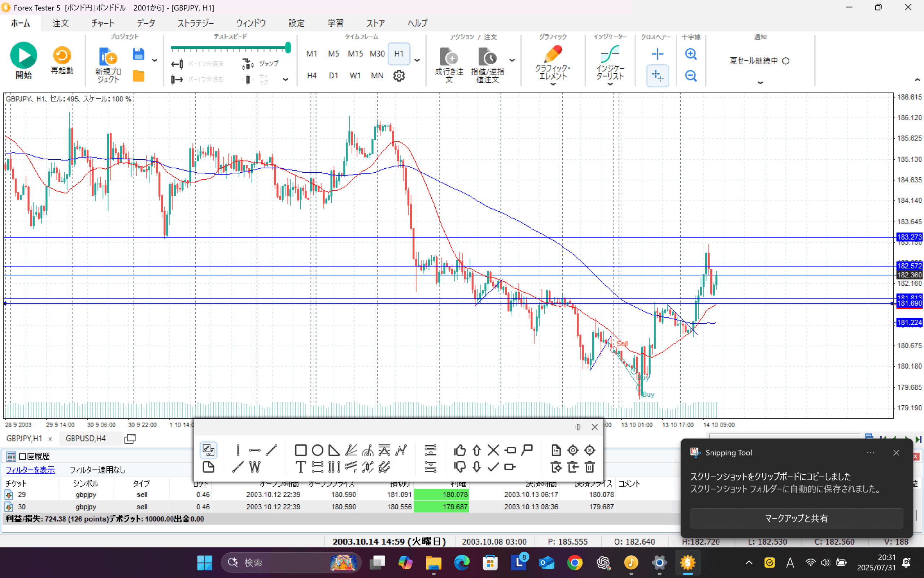Switch timeframe to W1
The image size is (924, 578).
[355, 76]
